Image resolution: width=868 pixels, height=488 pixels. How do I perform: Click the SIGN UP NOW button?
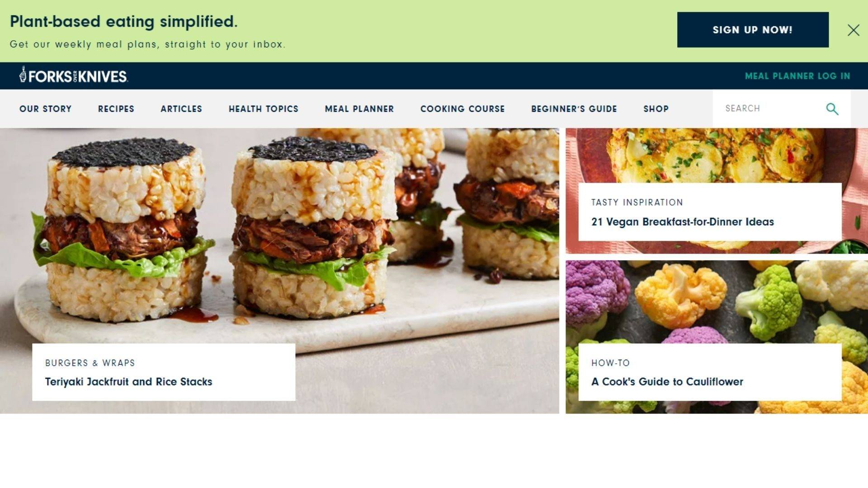[753, 30]
